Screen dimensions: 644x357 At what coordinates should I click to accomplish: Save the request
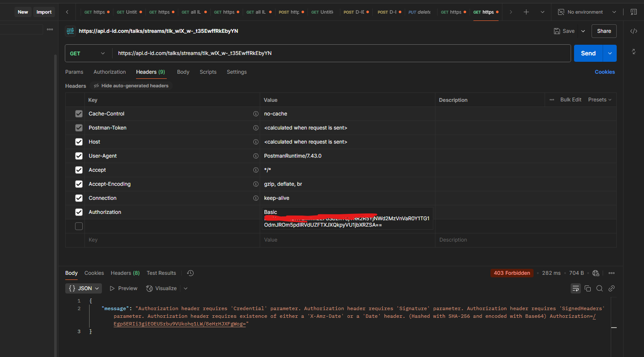pos(564,31)
